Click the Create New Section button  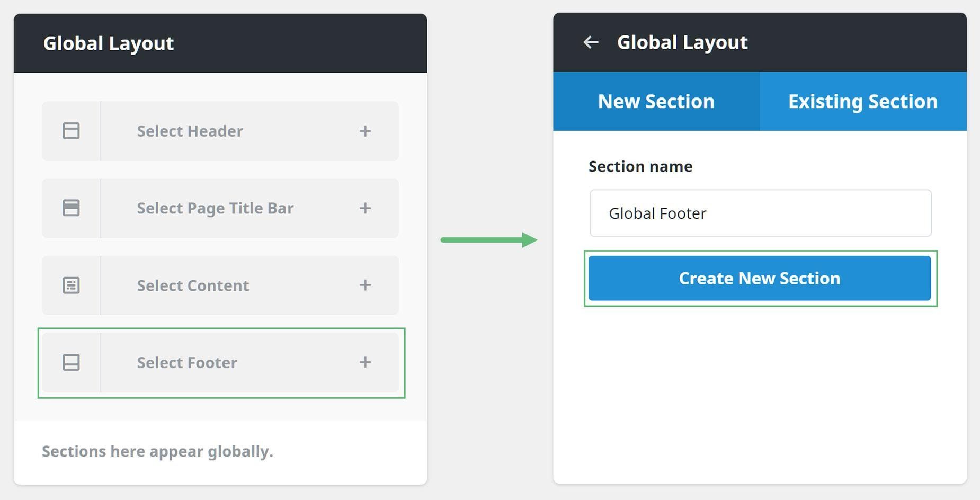coord(759,278)
